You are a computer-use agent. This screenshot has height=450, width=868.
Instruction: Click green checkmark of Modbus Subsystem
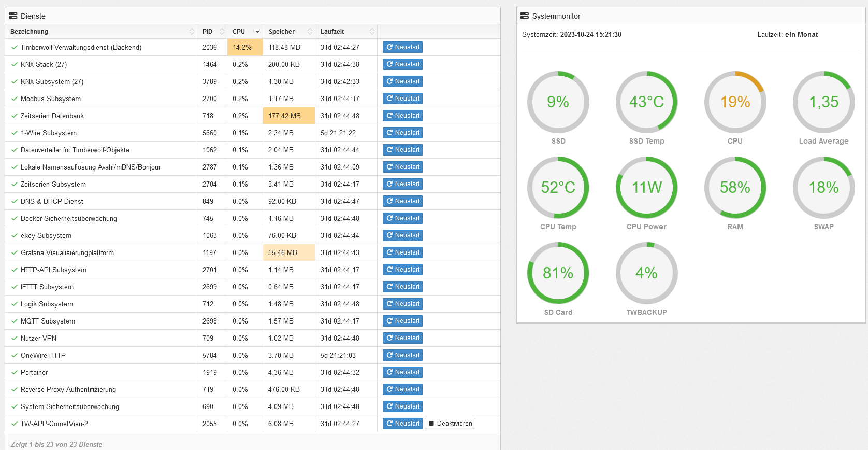[x=15, y=99]
